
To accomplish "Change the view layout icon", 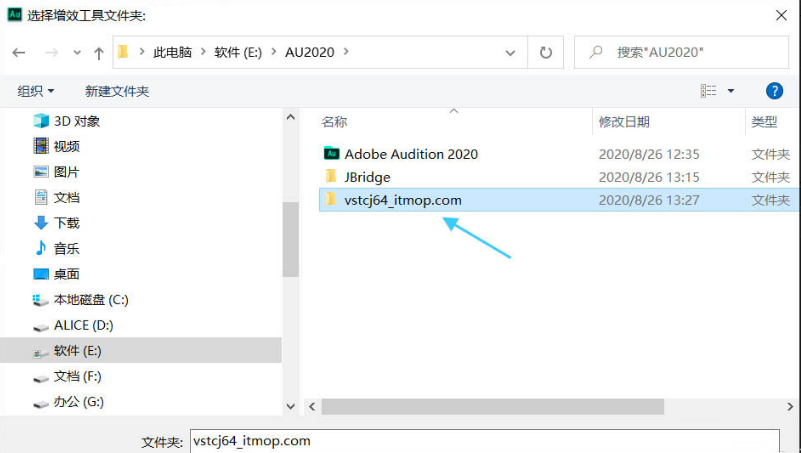I will 708,91.
